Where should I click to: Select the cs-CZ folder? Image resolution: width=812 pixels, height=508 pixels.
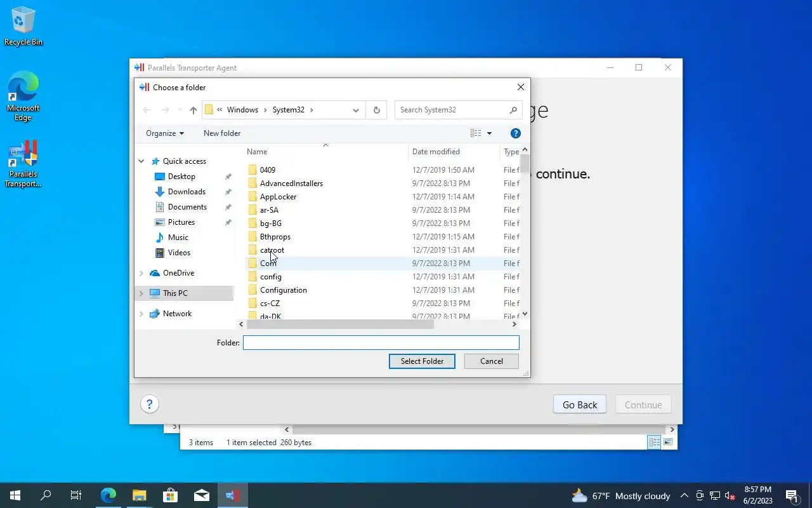270,304
